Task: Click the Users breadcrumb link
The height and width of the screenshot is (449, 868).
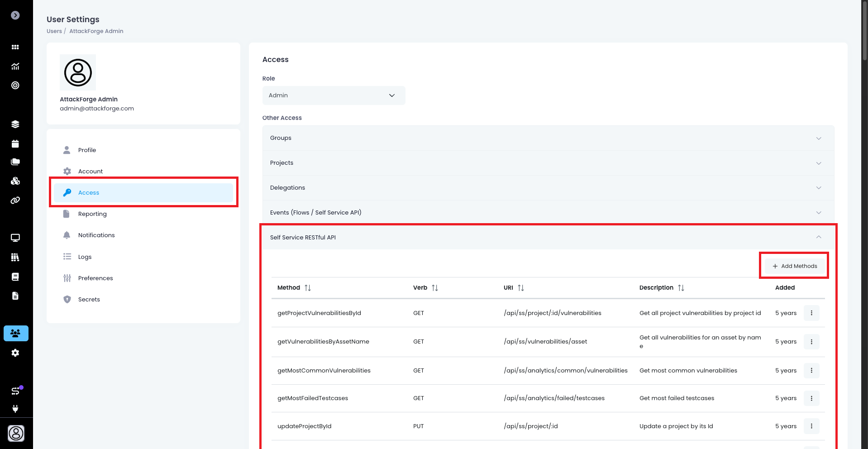Action: [x=54, y=31]
